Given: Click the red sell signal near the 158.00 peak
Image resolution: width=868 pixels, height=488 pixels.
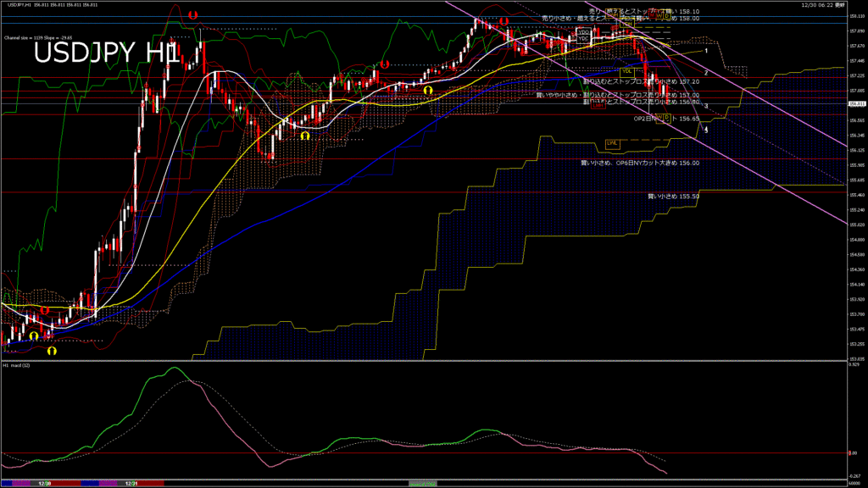Looking at the screenshot, I should (x=504, y=21).
